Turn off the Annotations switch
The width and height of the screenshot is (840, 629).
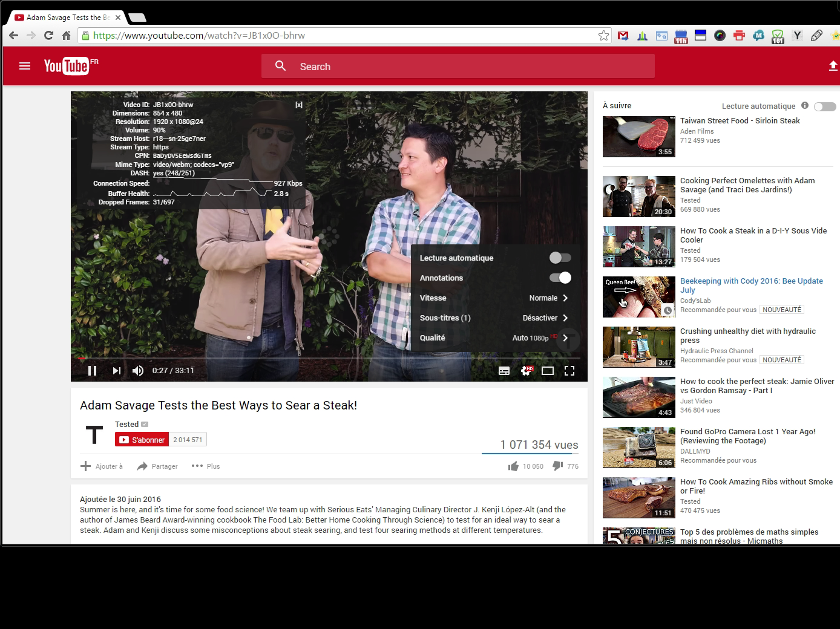coord(560,278)
